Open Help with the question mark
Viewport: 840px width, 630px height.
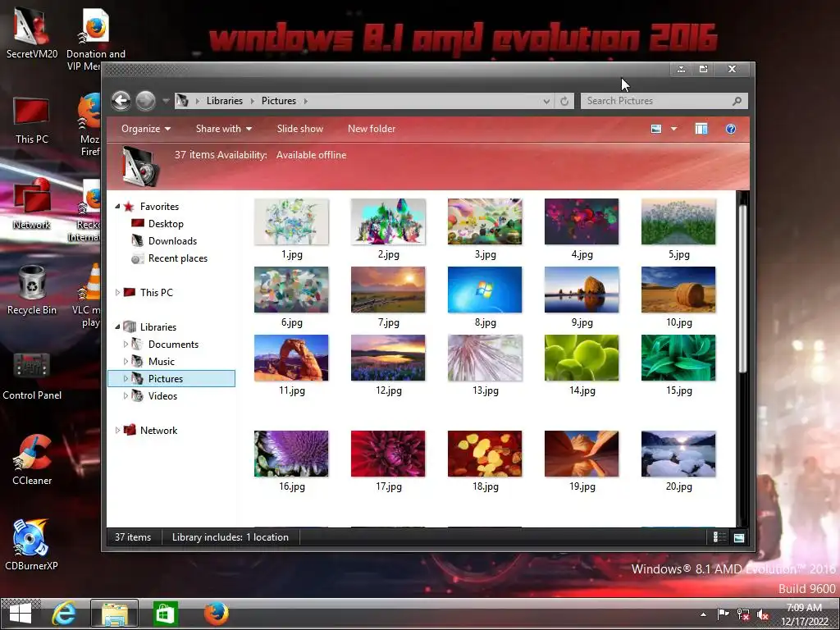730,129
